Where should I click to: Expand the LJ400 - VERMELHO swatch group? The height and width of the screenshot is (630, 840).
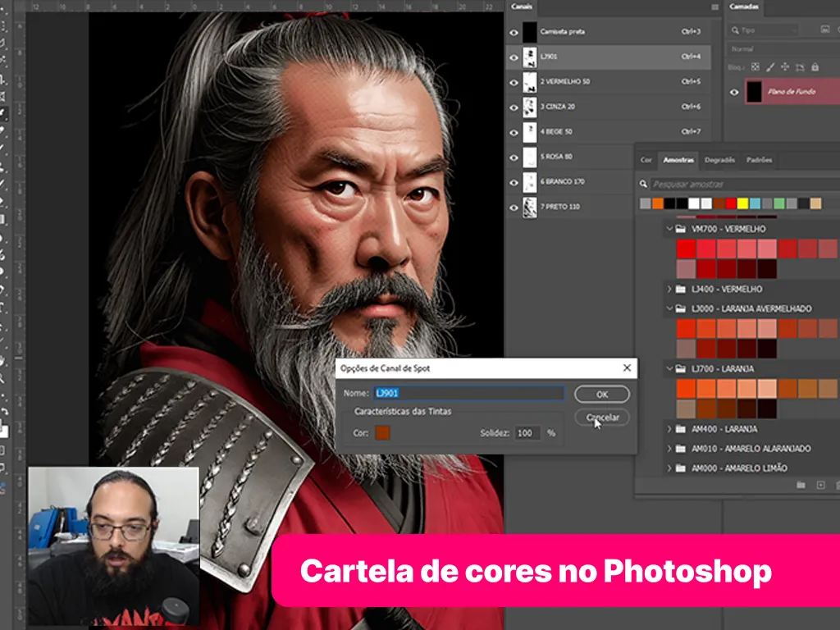pos(669,290)
